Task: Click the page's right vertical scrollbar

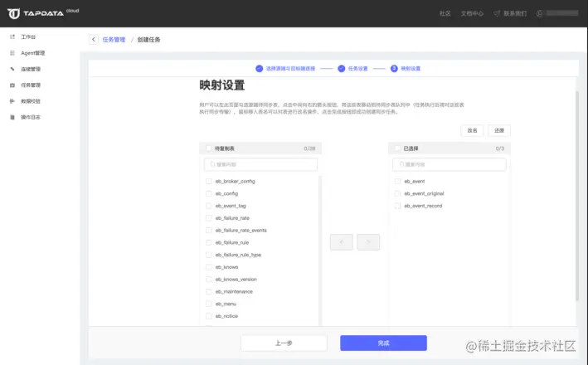Action: tap(577, 191)
